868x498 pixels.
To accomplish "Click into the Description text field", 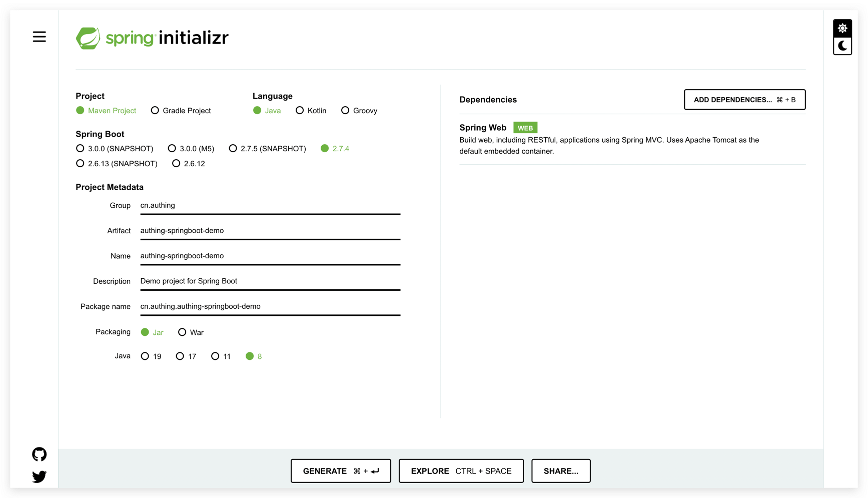I will (270, 281).
